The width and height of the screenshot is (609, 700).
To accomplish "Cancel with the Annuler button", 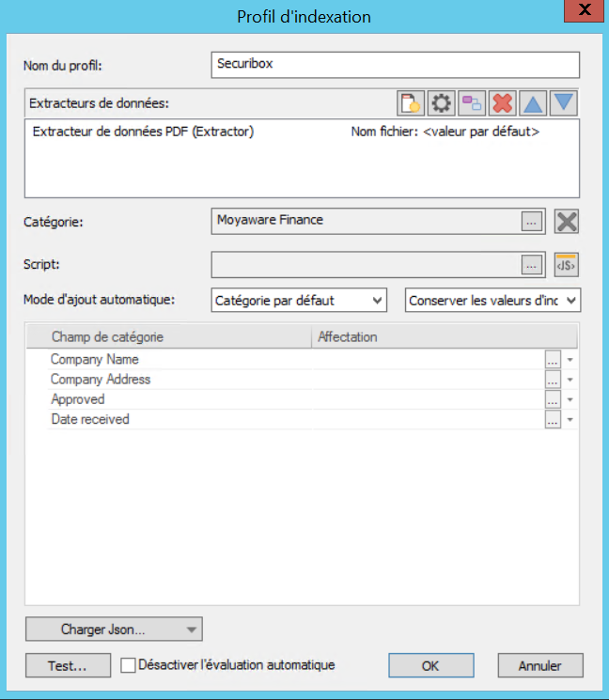I will (540, 665).
